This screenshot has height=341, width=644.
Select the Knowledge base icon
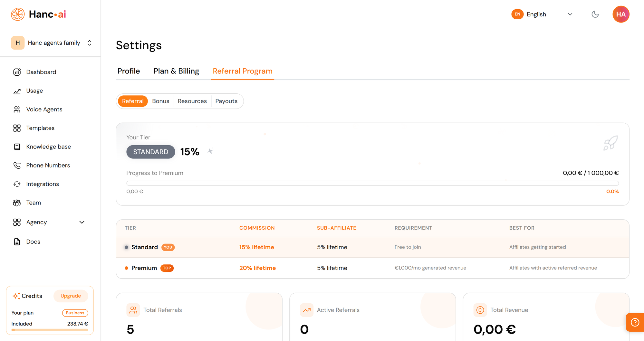coord(17,147)
